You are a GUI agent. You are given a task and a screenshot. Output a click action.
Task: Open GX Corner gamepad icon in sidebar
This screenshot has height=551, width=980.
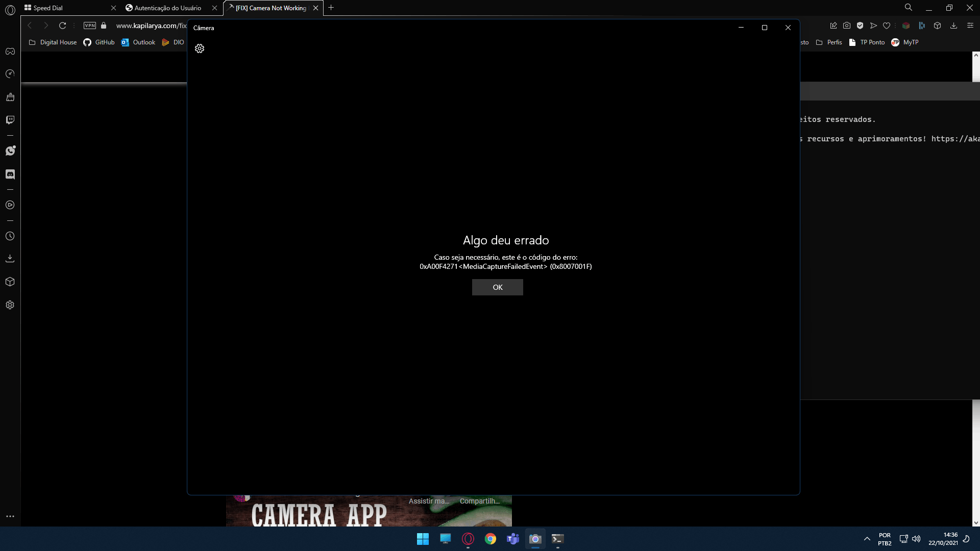click(x=10, y=51)
